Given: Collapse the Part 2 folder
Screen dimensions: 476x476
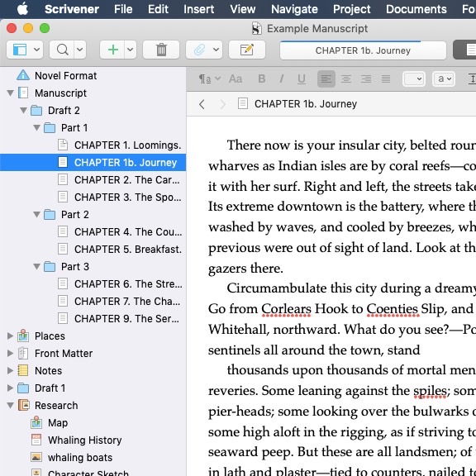Looking at the screenshot, I should click(x=36, y=214).
